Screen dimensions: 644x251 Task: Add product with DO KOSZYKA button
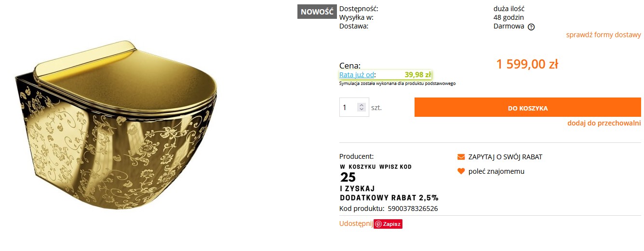click(527, 107)
